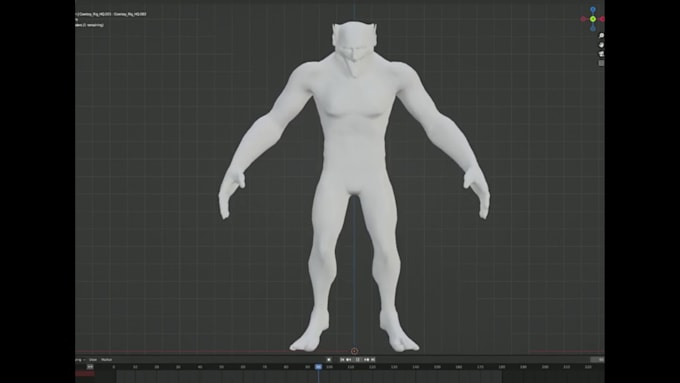Click the red X axis on gizmo right
Image resolution: width=680 pixels, height=383 pixels.
tap(602, 19)
